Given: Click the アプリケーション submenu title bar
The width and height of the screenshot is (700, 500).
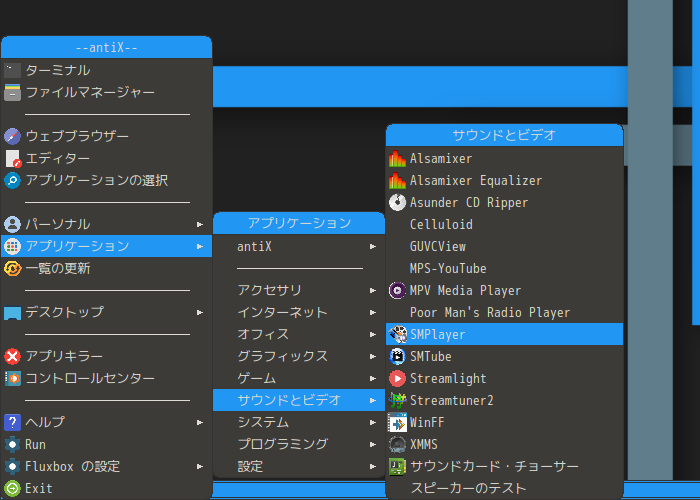Looking at the screenshot, I should (299, 223).
